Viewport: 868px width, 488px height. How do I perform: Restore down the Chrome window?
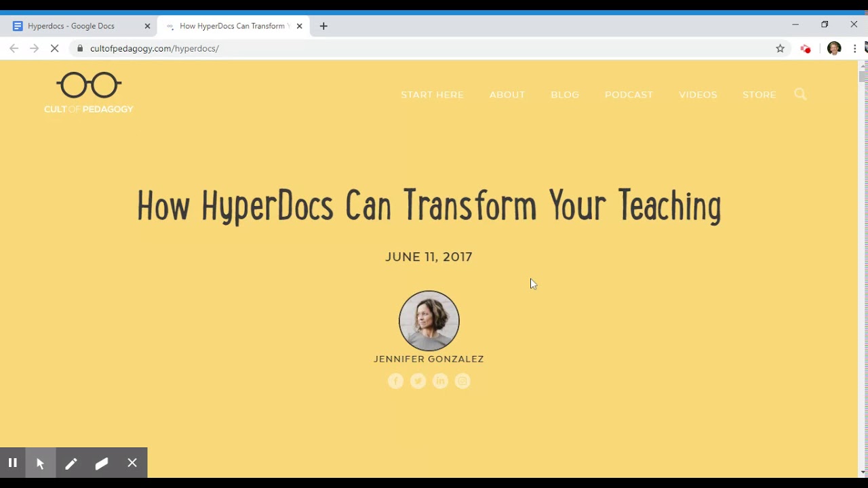click(x=825, y=24)
